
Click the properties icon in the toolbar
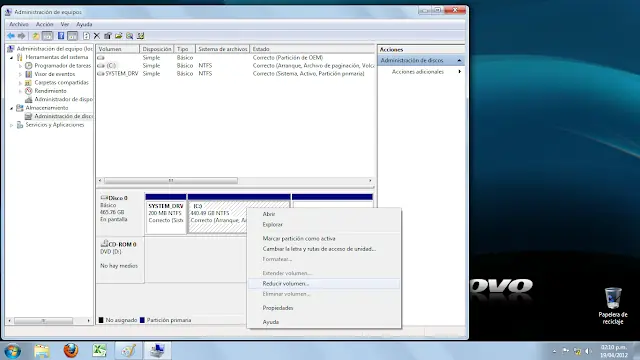108,36
